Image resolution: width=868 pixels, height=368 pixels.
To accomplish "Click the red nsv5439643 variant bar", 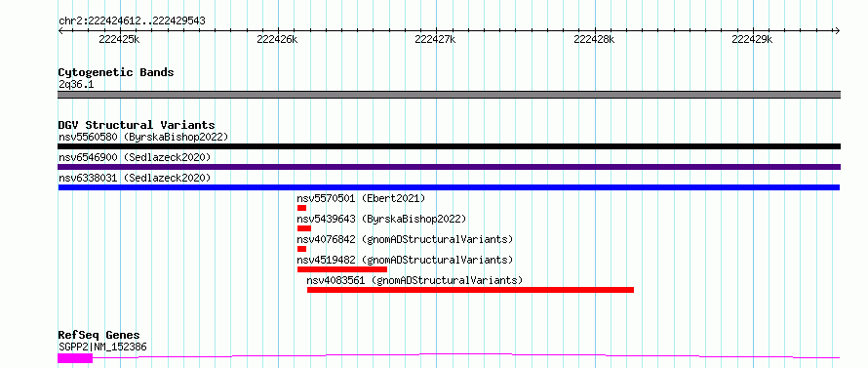I will tap(304, 228).
